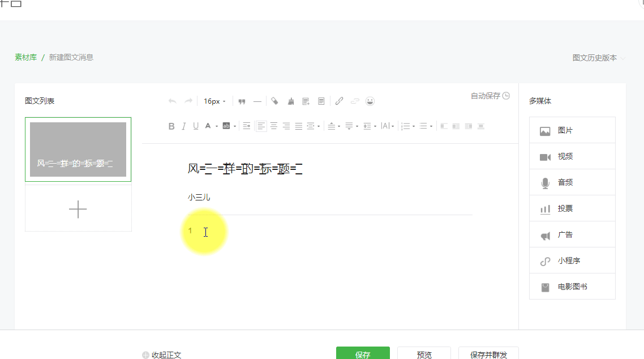Insert an image from 图片
Image resolution: width=644 pixels, height=359 pixels.
click(572, 130)
